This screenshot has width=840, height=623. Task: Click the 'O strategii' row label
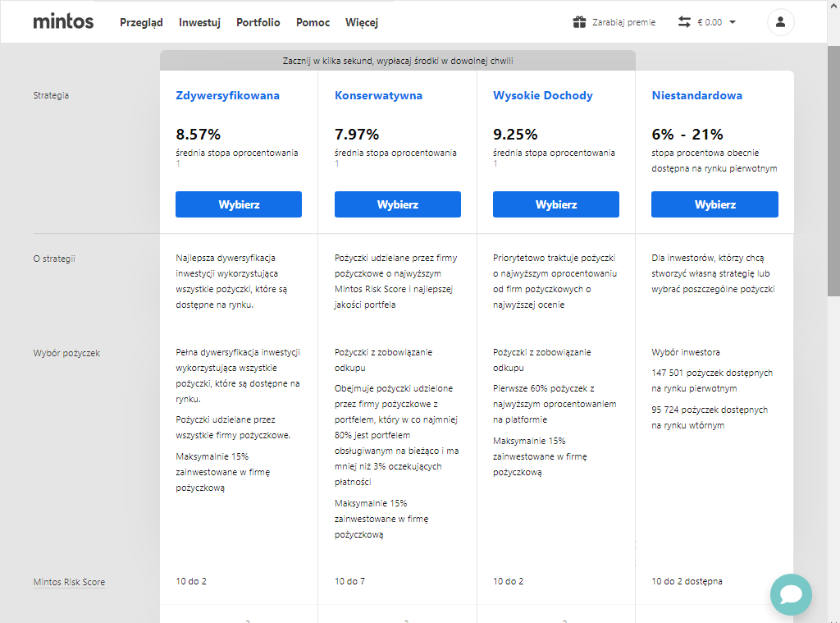tap(54, 259)
